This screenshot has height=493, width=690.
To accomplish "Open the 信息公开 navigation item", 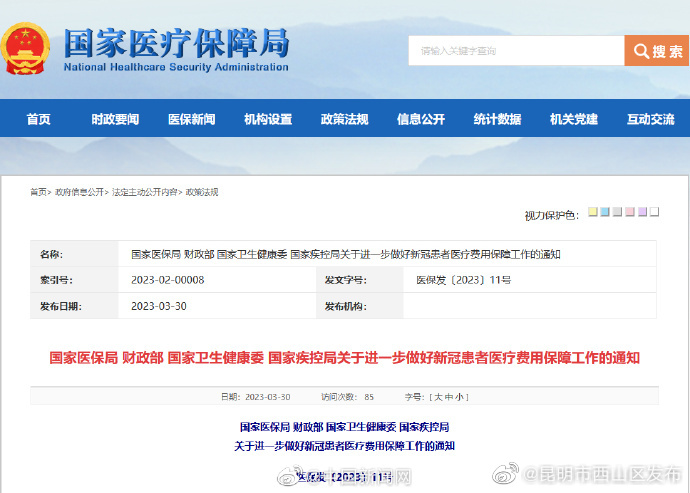I will coord(421,119).
